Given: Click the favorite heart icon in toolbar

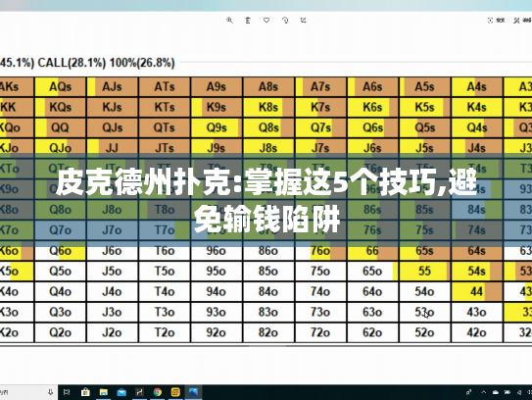Looking at the screenshot, I should point(266,21).
